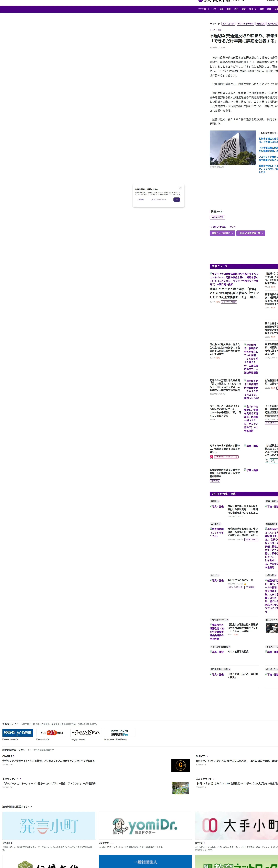The width and height of the screenshot is (278, 868).
Task: Select 速報 in the navigation bar
Action: (x=221, y=9)
